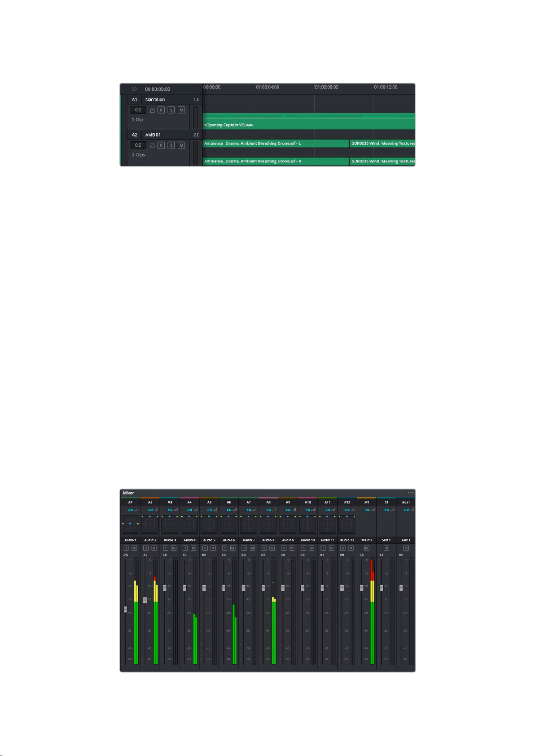
Task: Open the EQ for mixer channel A10
Action: 308,510
